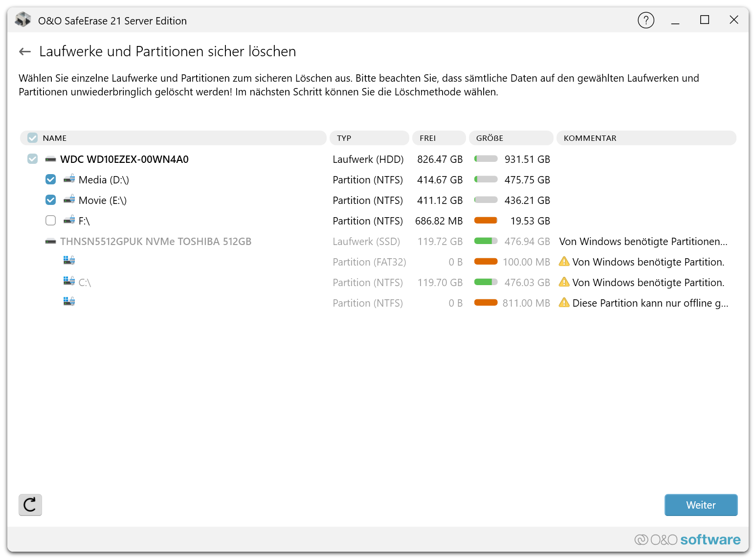Click the size value '476.94 GB'
The height and width of the screenshot is (559, 756).
click(527, 242)
